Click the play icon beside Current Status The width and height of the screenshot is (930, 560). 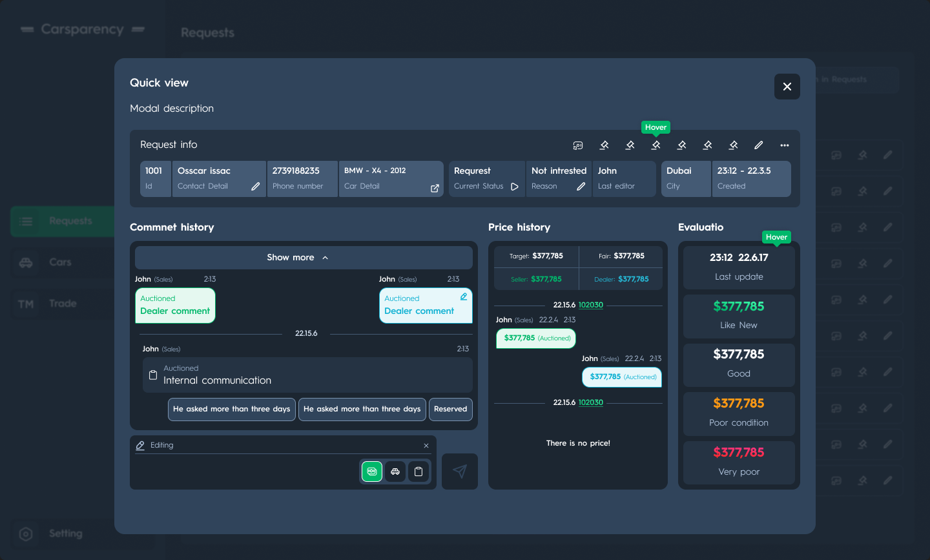[515, 187]
